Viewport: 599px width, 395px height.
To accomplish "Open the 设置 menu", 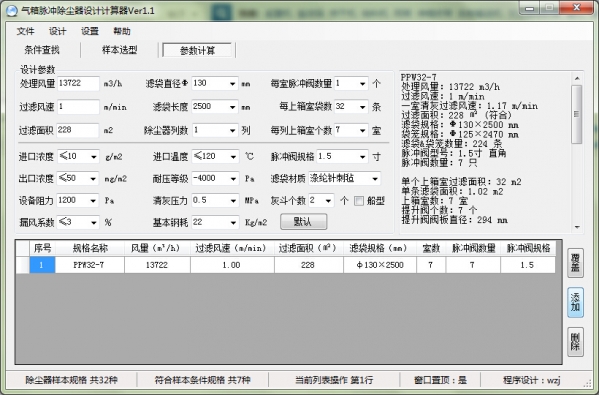I will 90,31.
